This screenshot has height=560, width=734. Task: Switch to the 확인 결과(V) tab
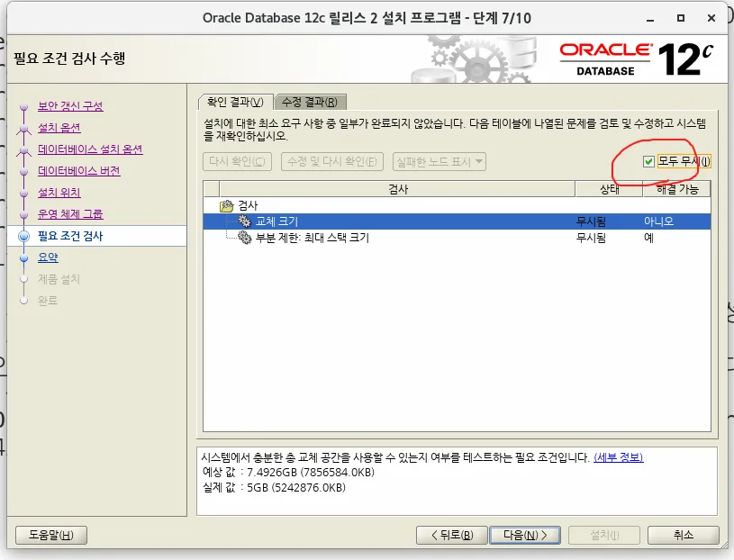[235, 102]
